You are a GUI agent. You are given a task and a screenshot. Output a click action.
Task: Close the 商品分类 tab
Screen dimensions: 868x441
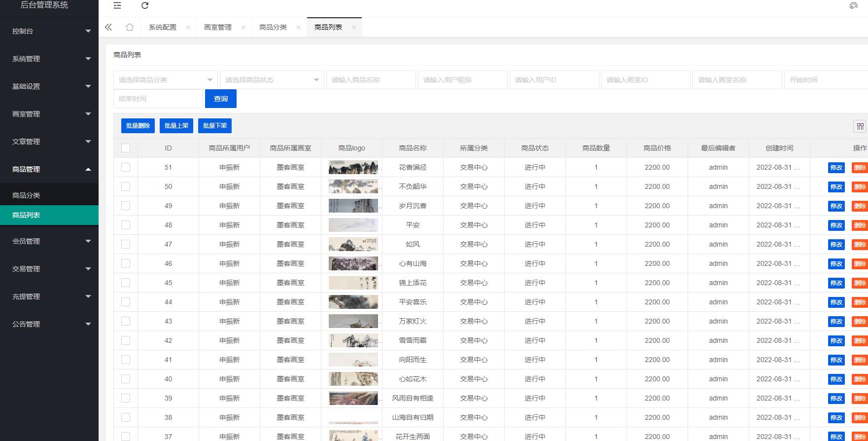click(x=299, y=28)
